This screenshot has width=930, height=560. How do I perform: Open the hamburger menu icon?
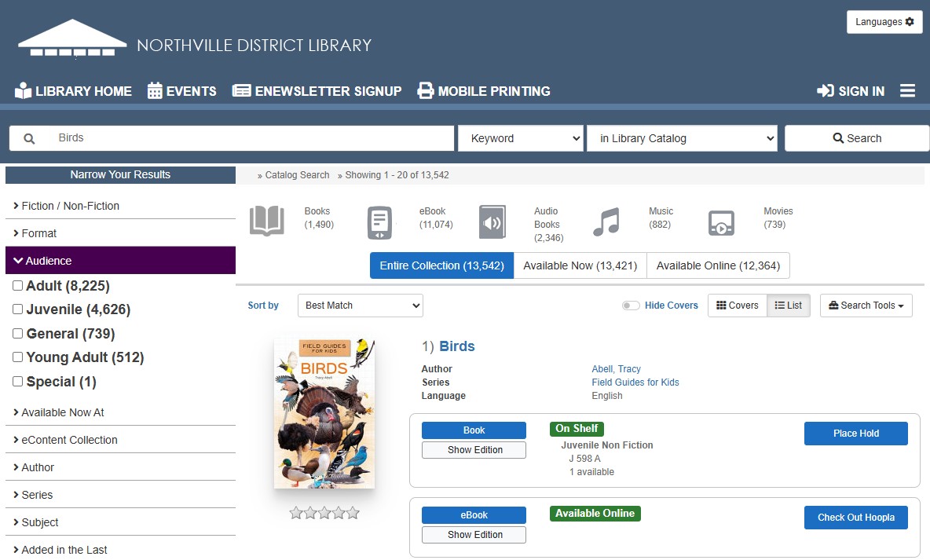click(907, 91)
